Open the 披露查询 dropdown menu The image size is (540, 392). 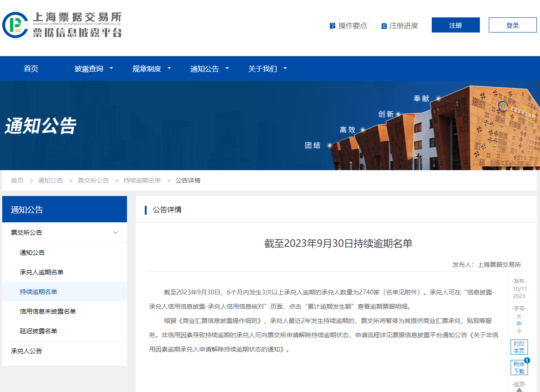coord(94,69)
